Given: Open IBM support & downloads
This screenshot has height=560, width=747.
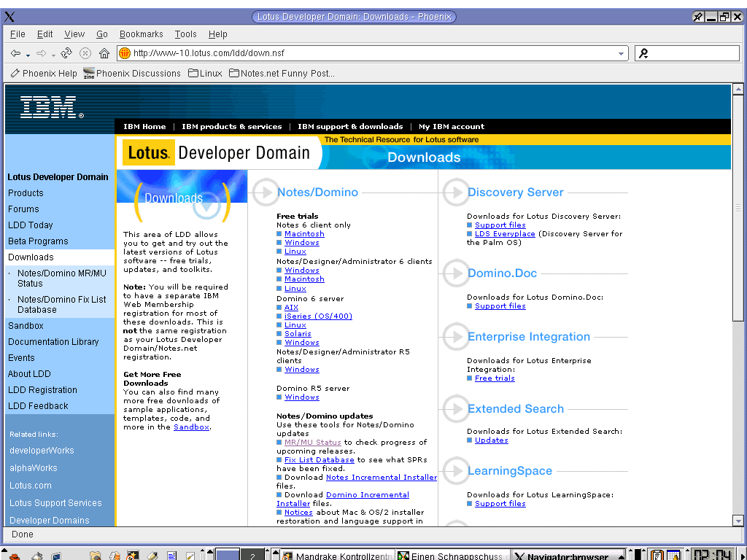Looking at the screenshot, I should click(x=350, y=127).
